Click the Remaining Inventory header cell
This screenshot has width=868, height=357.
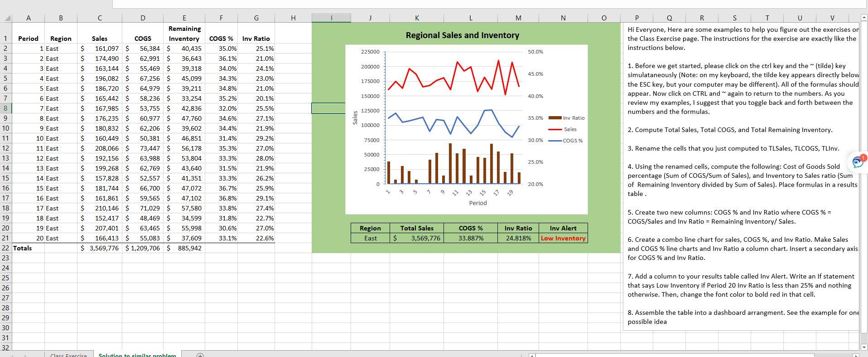[x=184, y=34]
